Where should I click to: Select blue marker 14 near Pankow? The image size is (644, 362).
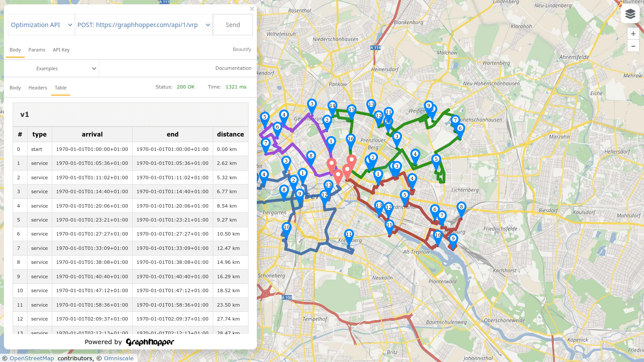coord(332,107)
